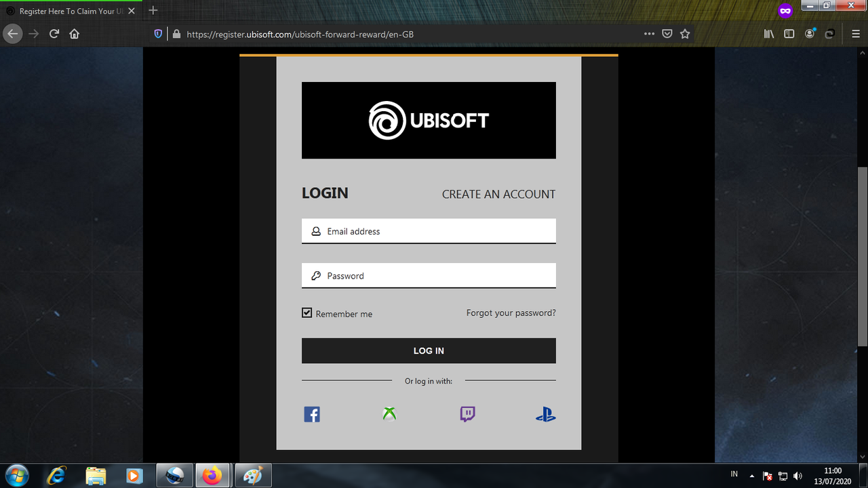Select the Firefox taskbar button

(213, 476)
